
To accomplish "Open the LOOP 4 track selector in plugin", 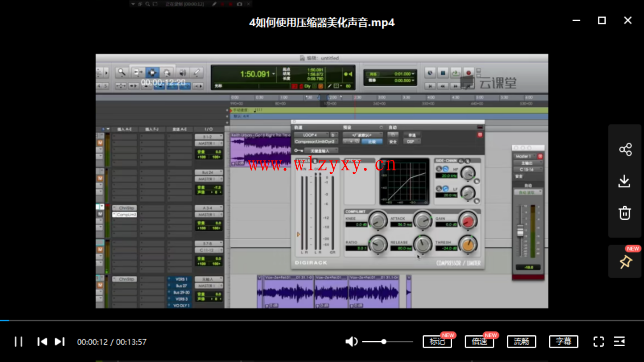I will [311, 135].
